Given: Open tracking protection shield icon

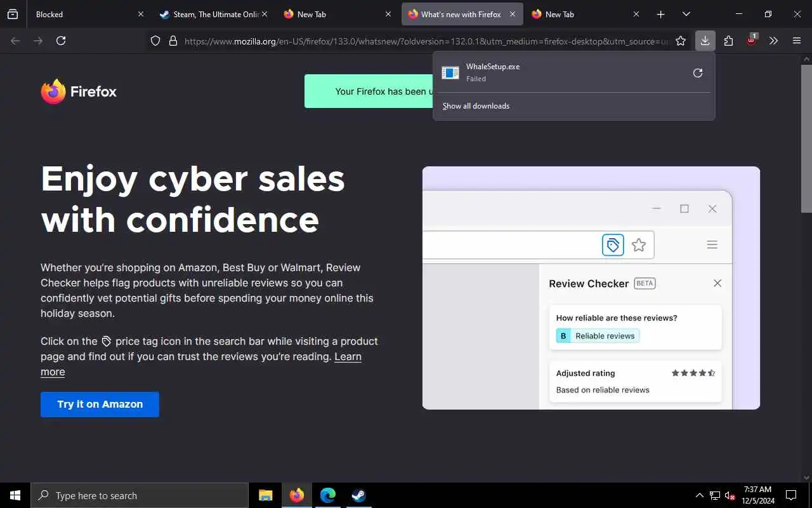Looking at the screenshot, I should 155,41.
